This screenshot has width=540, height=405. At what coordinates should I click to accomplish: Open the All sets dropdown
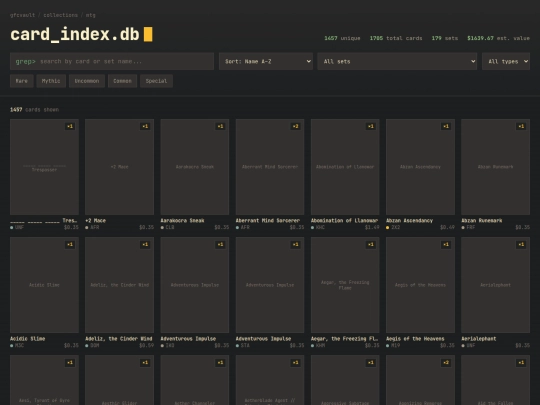397,61
